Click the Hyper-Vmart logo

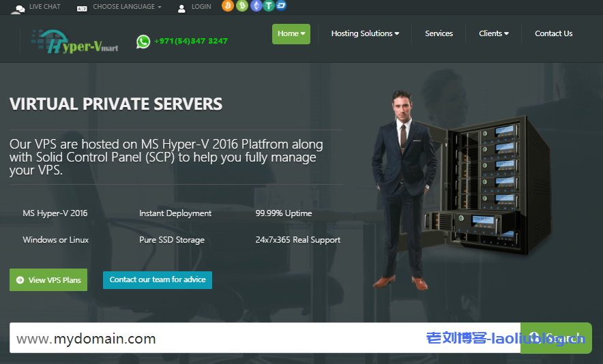coord(78,42)
